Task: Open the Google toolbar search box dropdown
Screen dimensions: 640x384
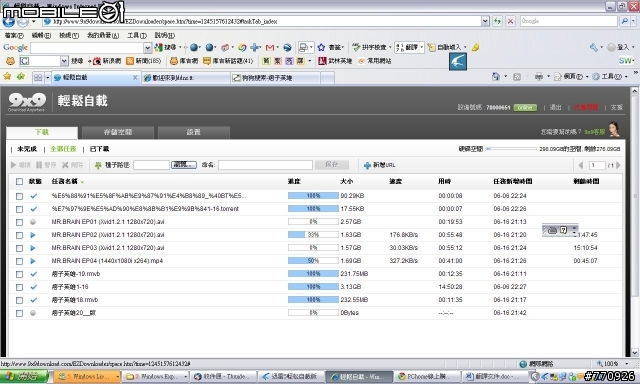Action: coord(148,48)
